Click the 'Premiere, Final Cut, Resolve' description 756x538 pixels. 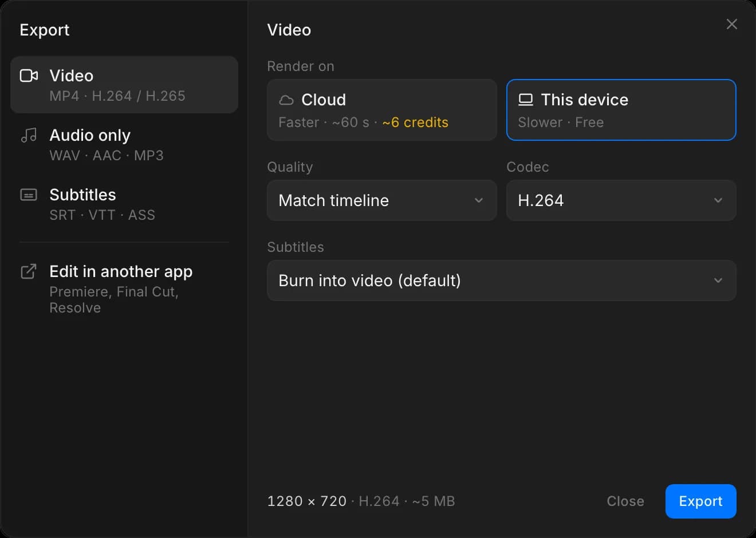(x=114, y=300)
